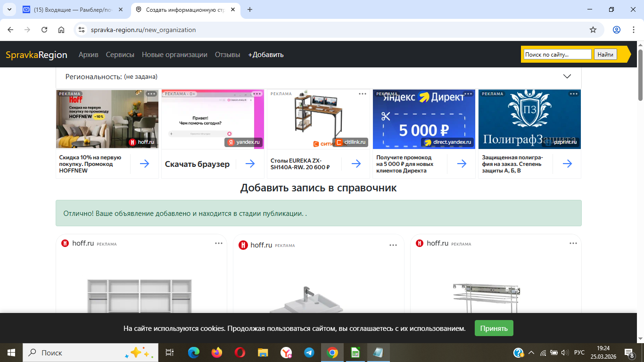This screenshot has height=362, width=644.
Task: Open Telegram from the taskbar
Action: coord(309,353)
